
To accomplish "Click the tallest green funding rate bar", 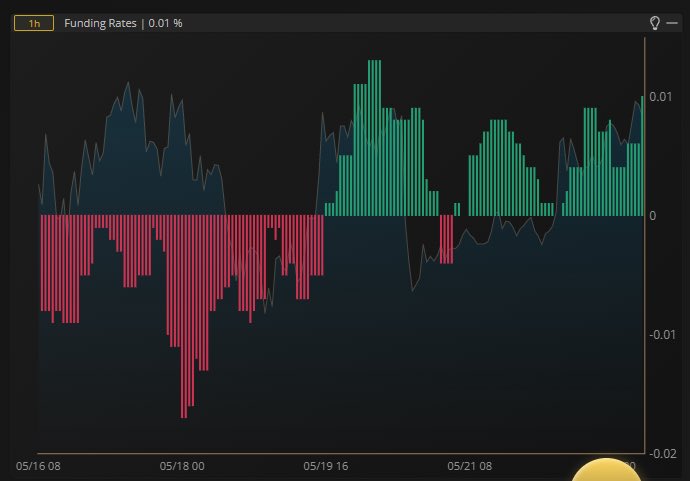I will [374, 138].
